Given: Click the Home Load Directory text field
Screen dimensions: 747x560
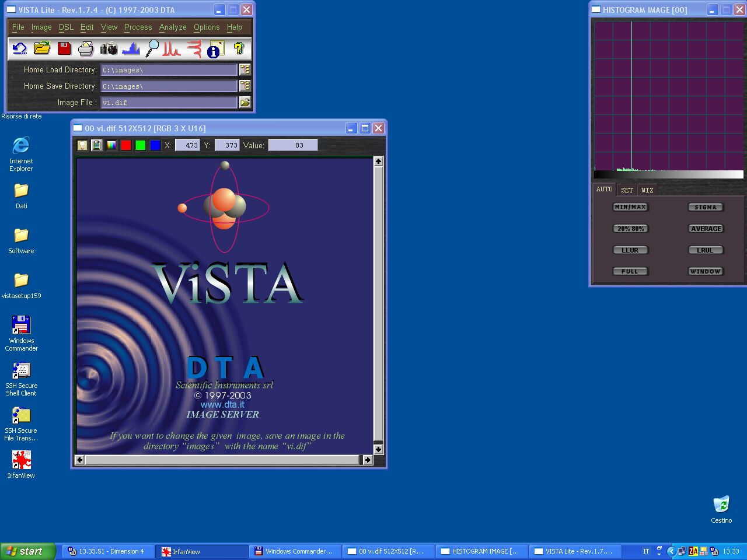Looking at the screenshot, I should (169, 69).
